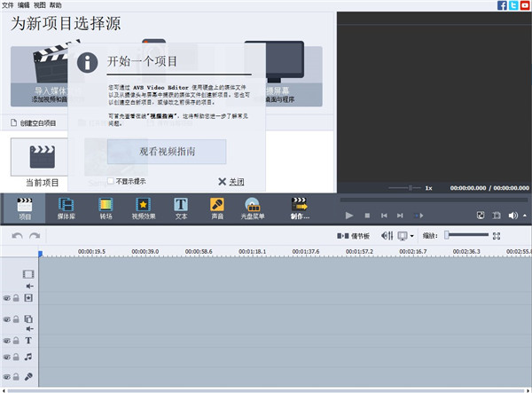The image size is (532, 393).
Task: Toggle lock on the music track
Action: 17,358
